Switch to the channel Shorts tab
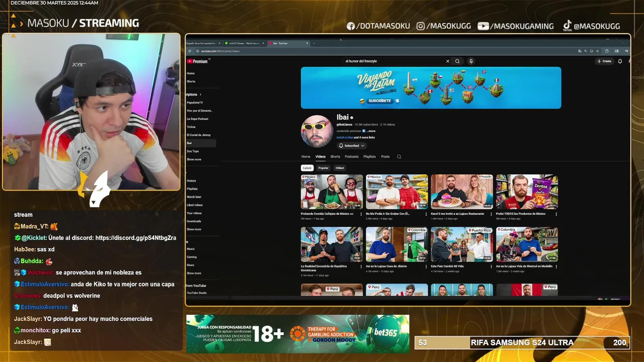This screenshot has width=644, height=362. point(335,157)
